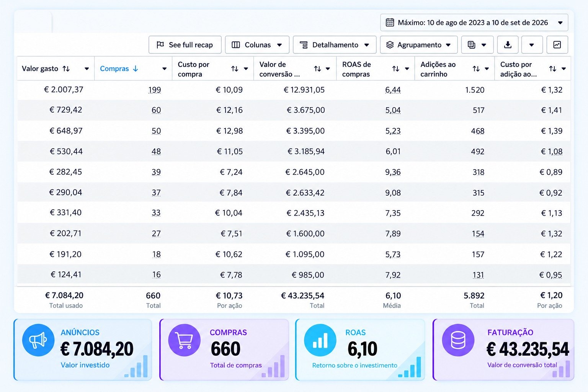Click ROAS value 6,44
The height and width of the screenshot is (392, 588).
[x=393, y=90]
